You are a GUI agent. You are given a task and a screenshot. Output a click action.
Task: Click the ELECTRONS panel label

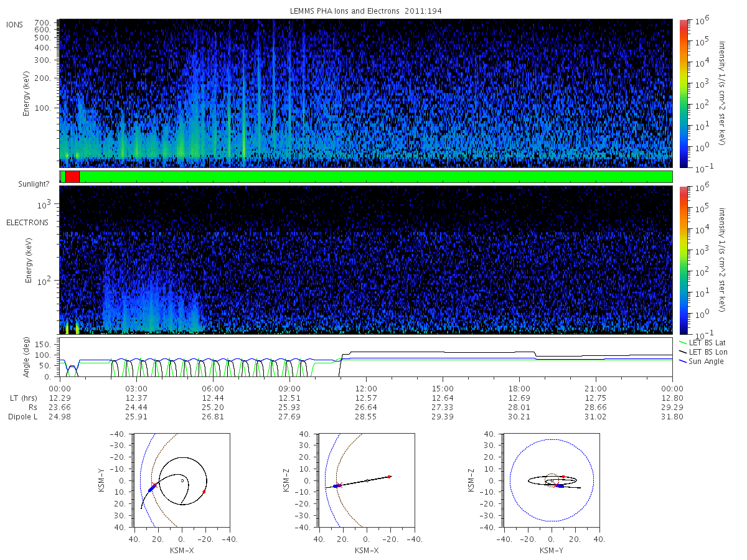[27, 222]
